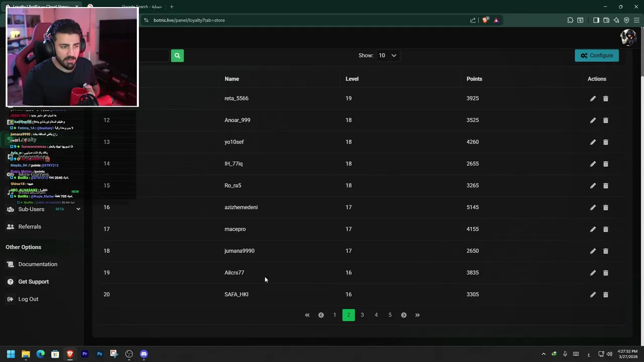Delete the Ro_ra5 row
This screenshot has height=362, width=644.
(x=606, y=186)
